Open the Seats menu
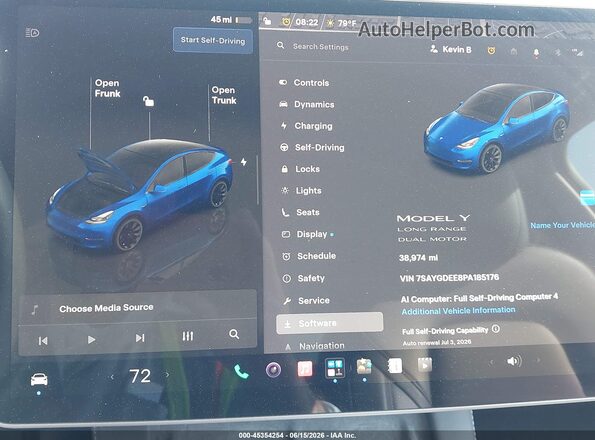 301,212
